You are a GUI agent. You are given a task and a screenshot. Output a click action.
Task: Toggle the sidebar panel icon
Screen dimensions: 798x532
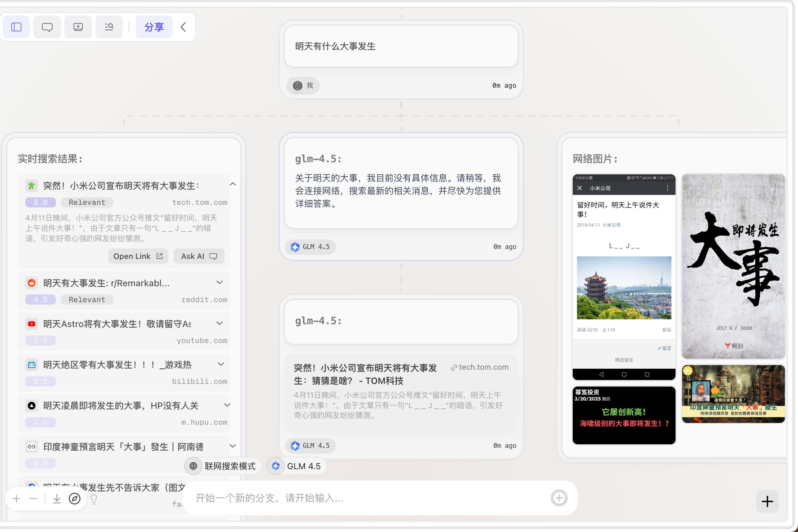pyautogui.click(x=16, y=27)
